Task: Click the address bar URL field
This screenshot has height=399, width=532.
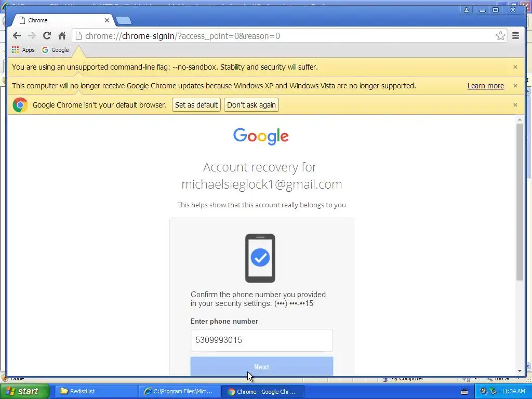Action: point(288,36)
